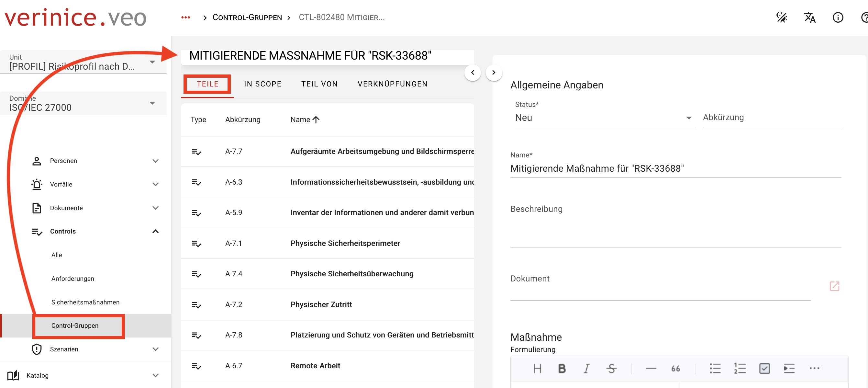Apply strikethrough formatting in the editor
The width and height of the screenshot is (868, 388).
pos(612,368)
